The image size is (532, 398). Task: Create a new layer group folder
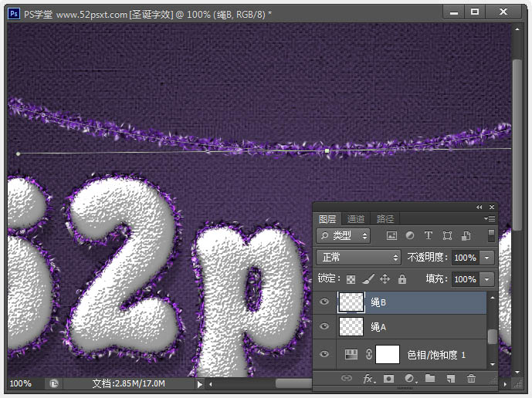(430, 378)
